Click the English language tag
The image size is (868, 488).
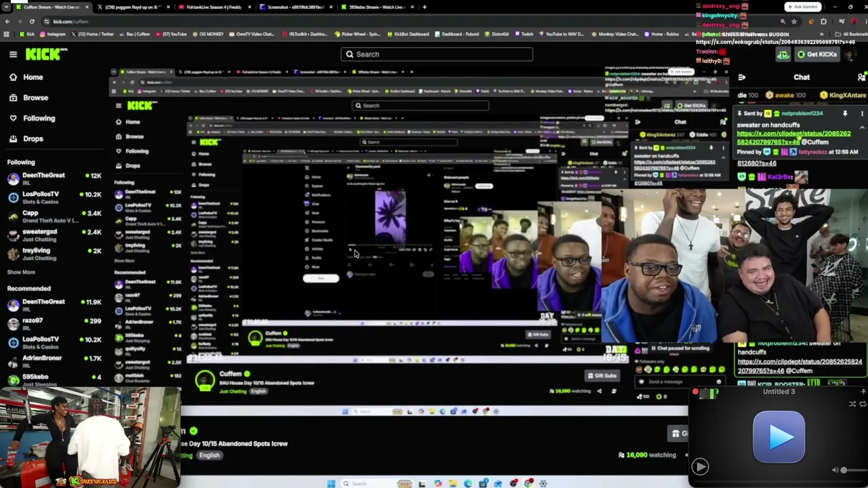click(x=209, y=455)
